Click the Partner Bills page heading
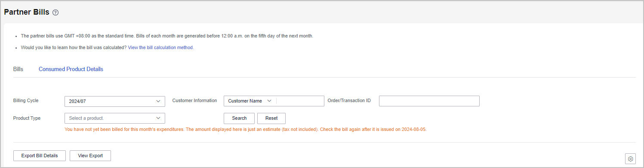This screenshot has width=644, height=168. [x=27, y=12]
